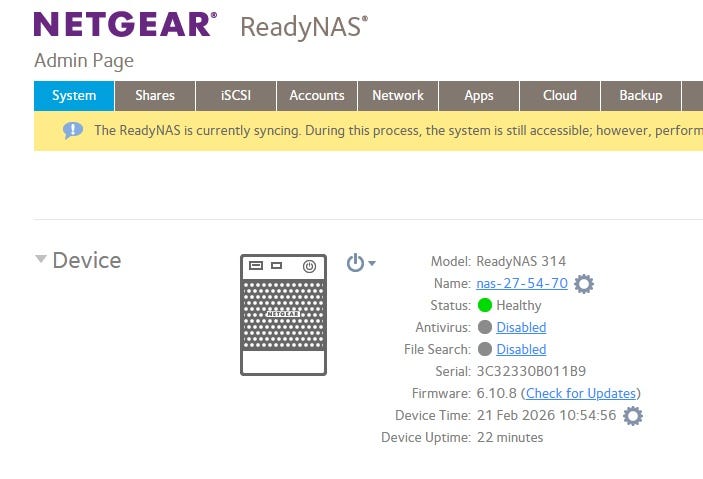Image resolution: width=703 pixels, height=479 pixels.
Task: Click the ReadyNAS device illustration
Action: coord(283,315)
